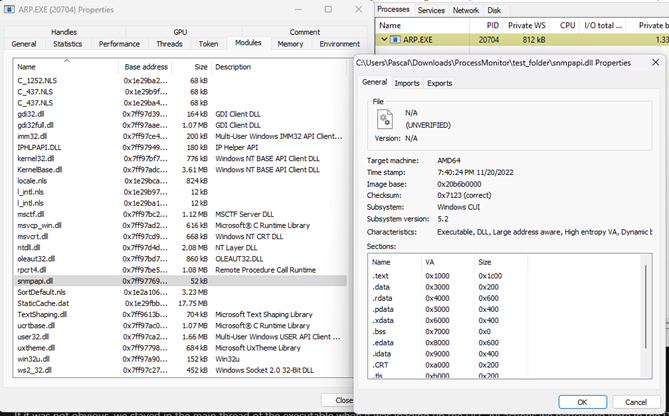Switch to the Services tab

[431, 9]
